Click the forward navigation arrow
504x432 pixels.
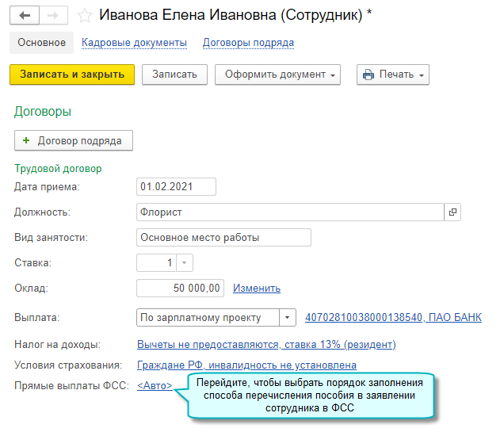[x=53, y=16]
